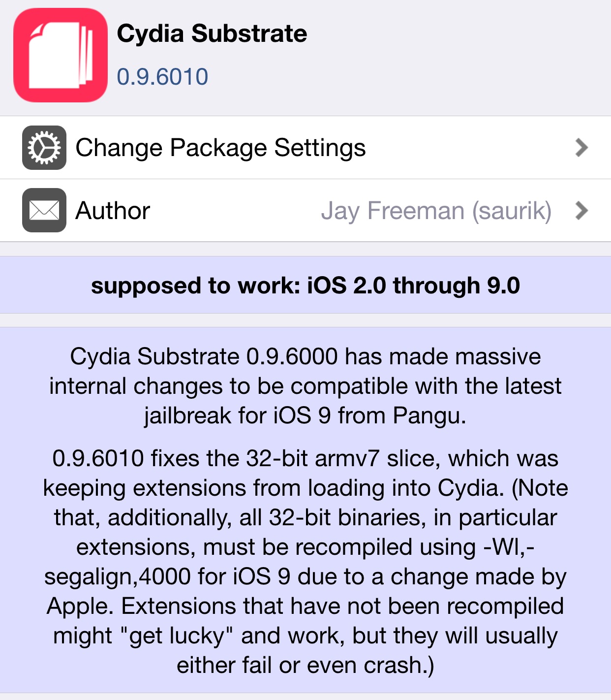Tap Jay Freeman (saurik) author name
611x700 pixels.
tap(436, 211)
